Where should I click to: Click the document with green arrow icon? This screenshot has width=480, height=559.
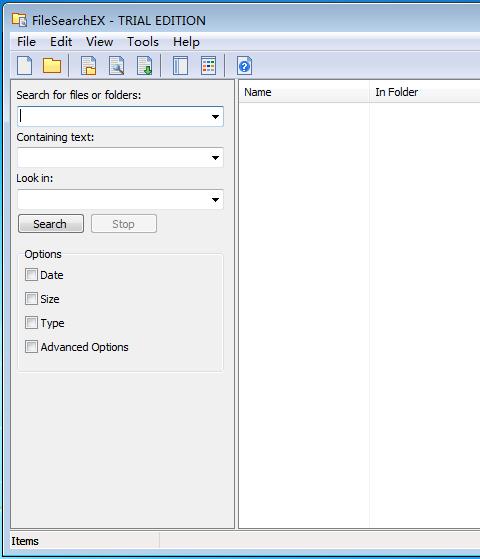tap(144, 66)
